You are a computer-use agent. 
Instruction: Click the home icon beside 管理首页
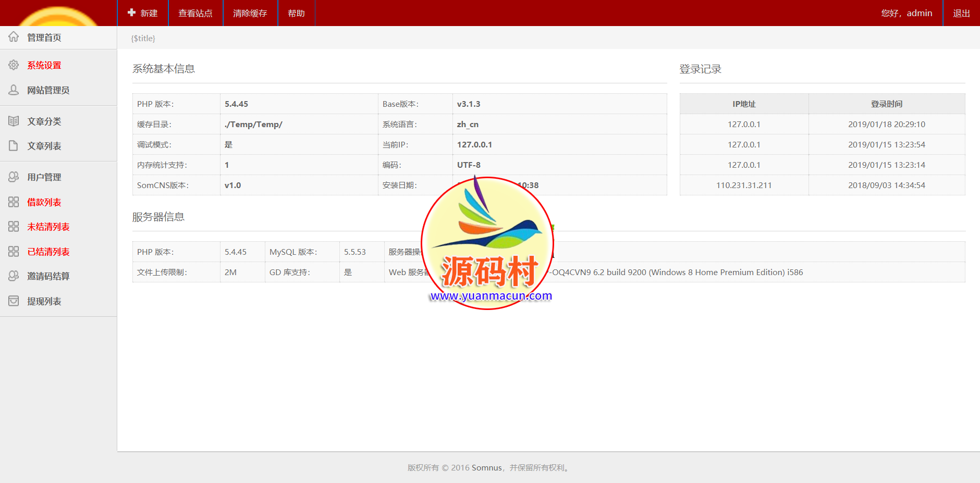click(14, 37)
